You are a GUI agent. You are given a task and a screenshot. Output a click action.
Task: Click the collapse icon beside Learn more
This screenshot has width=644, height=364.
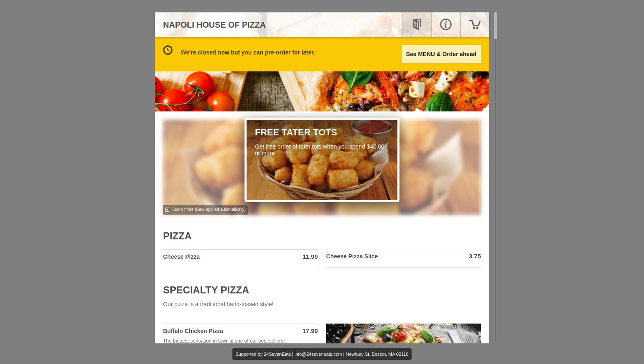coord(167,210)
